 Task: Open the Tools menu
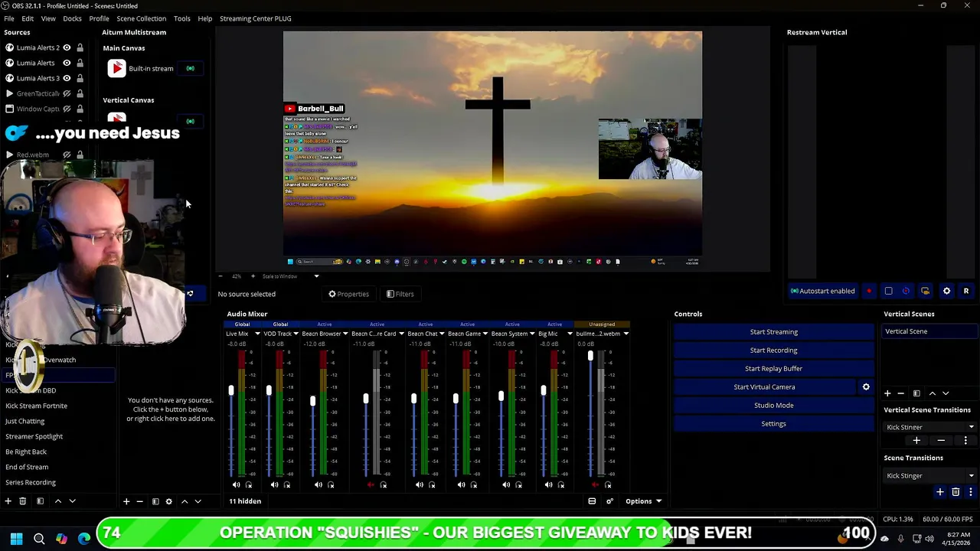coord(181,18)
